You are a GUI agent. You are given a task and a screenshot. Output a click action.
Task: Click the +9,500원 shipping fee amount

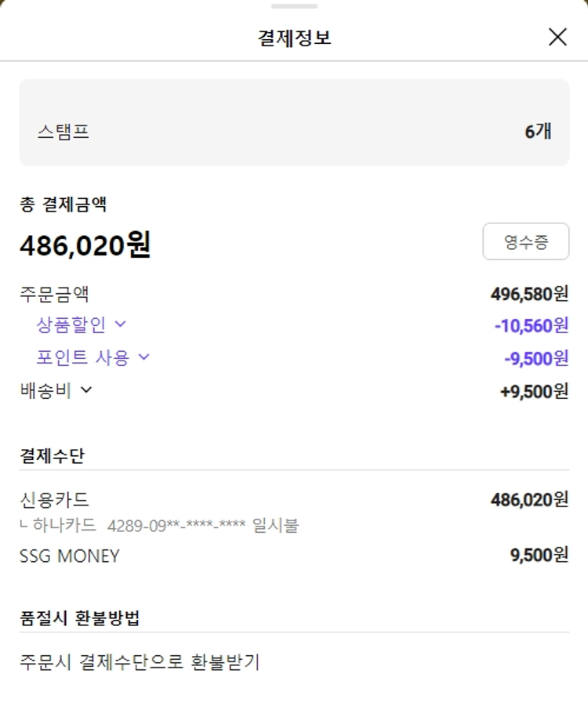click(x=534, y=391)
